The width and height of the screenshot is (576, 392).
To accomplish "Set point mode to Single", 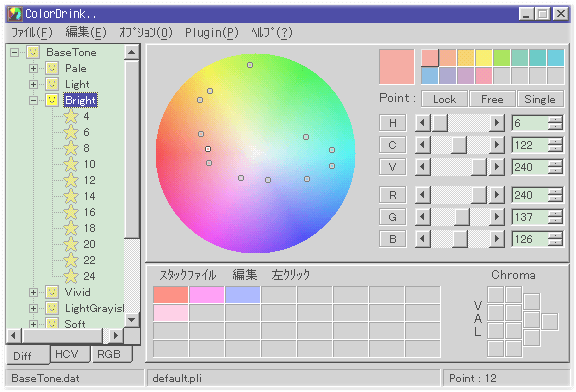I will (540, 99).
